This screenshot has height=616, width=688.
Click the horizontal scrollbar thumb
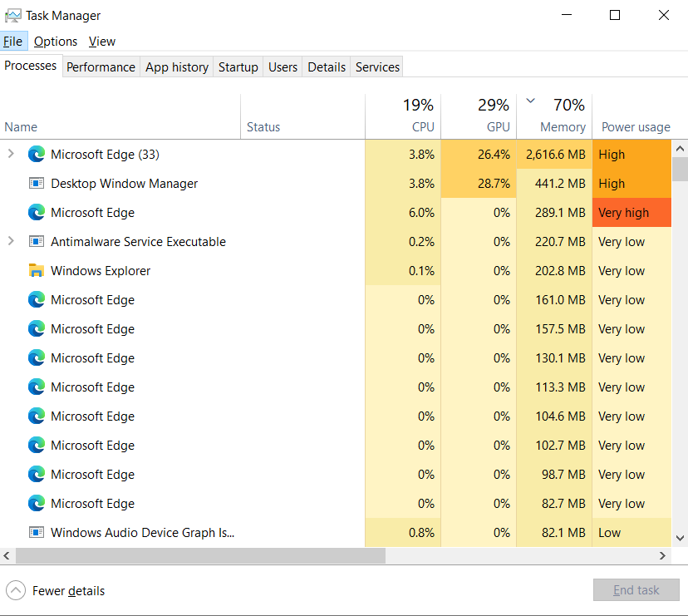click(x=200, y=556)
